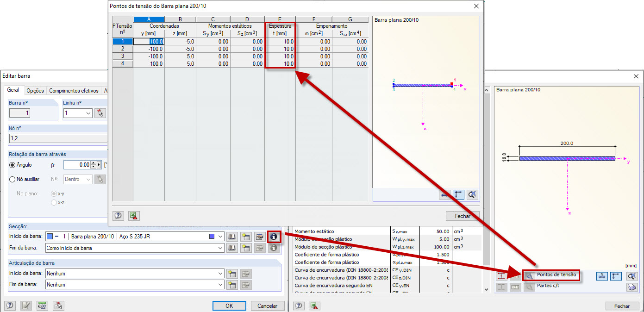Select column E header in stress table

280,19
